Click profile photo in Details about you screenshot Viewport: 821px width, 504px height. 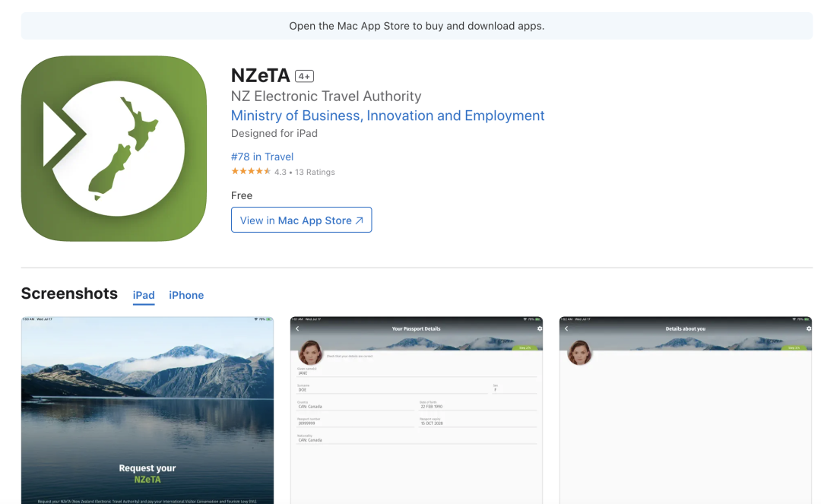579,353
